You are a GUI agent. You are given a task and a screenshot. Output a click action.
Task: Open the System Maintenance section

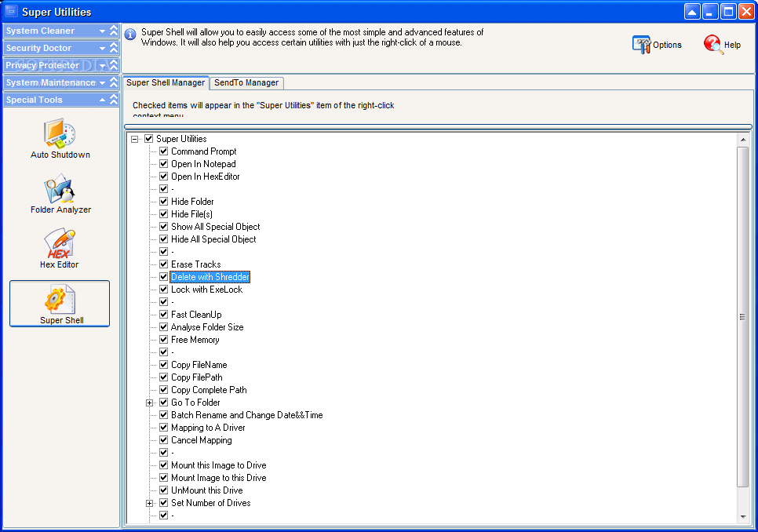point(61,82)
